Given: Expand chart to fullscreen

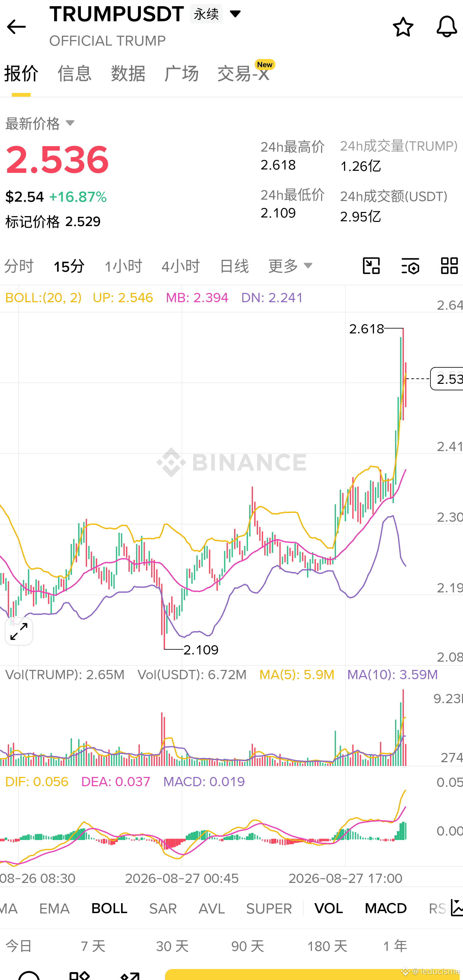Looking at the screenshot, I should tap(19, 631).
